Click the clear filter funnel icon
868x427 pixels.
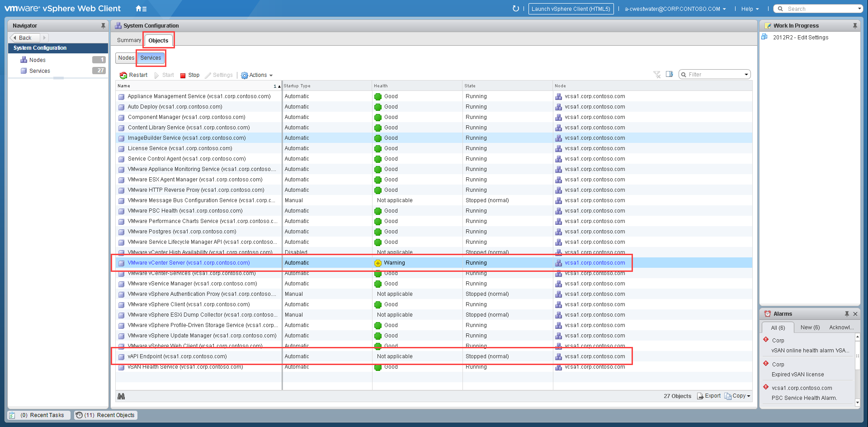pyautogui.click(x=657, y=75)
